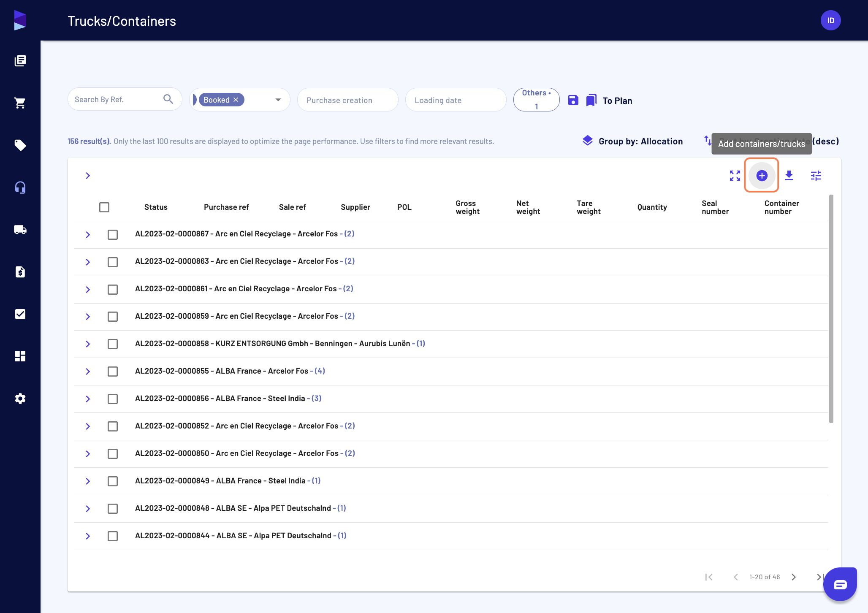The image size is (868, 613).
Task: Check the AL2023-02-0000867 row checkbox
Action: 113,235
